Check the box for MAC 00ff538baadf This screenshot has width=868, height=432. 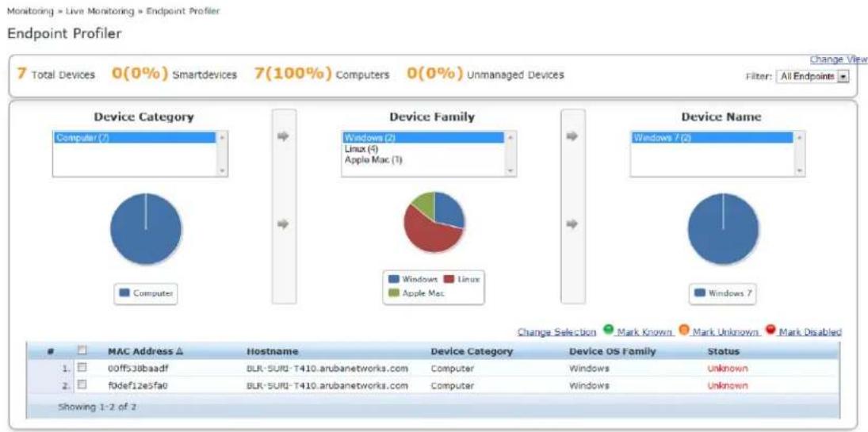82,368
